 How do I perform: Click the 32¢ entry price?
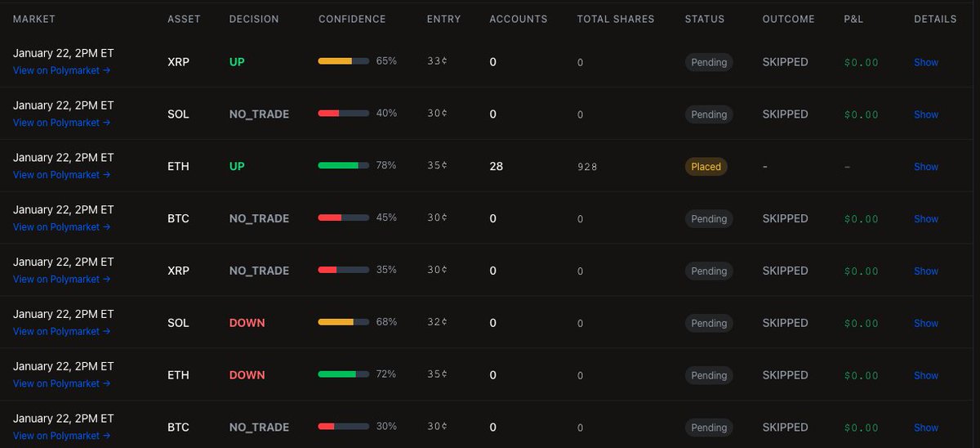tap(437, 322)
